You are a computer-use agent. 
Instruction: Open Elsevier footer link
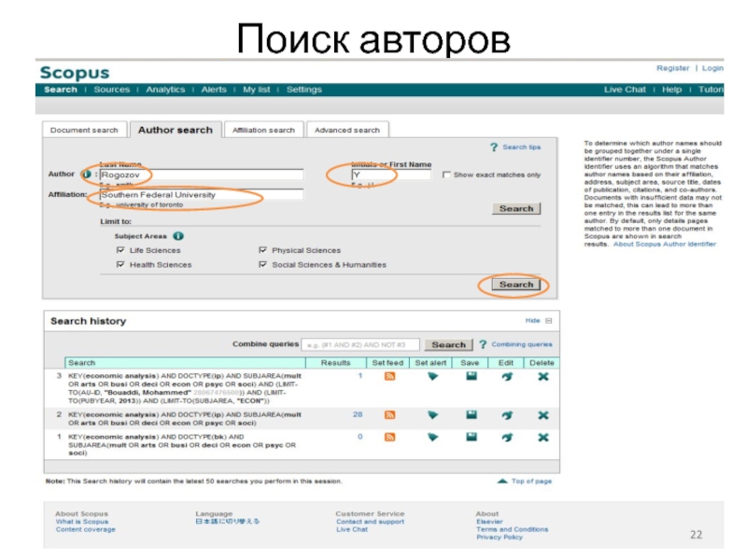coord(489,522)
